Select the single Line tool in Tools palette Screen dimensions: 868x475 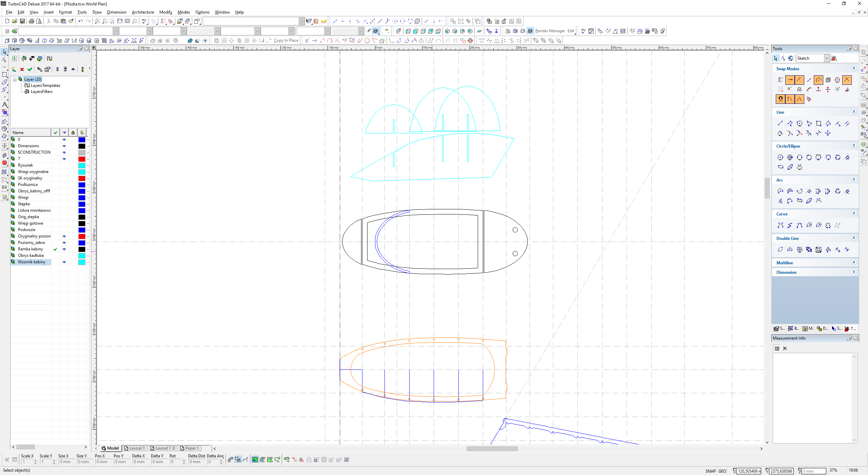(781, 123)
